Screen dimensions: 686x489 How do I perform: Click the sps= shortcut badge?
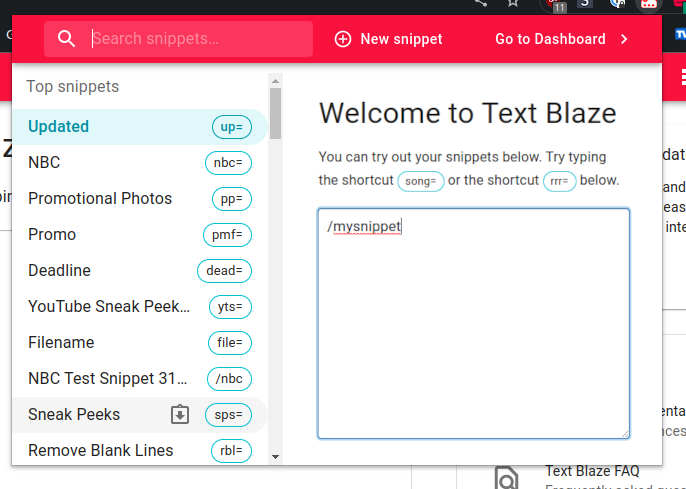[x=228, y=415]
